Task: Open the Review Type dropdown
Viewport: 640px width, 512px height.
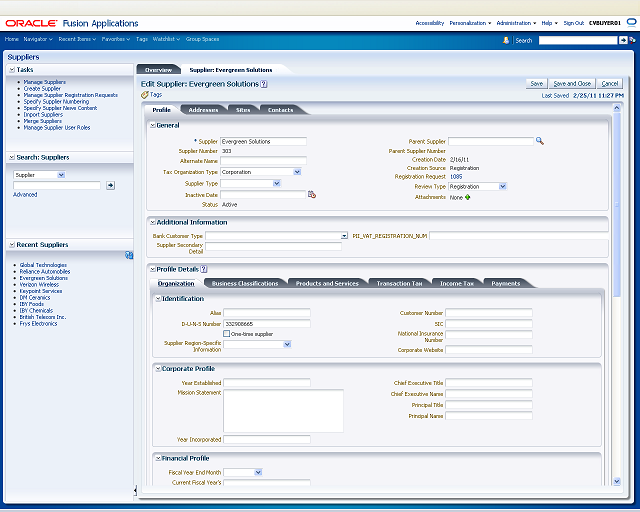Action: [502, 186]
